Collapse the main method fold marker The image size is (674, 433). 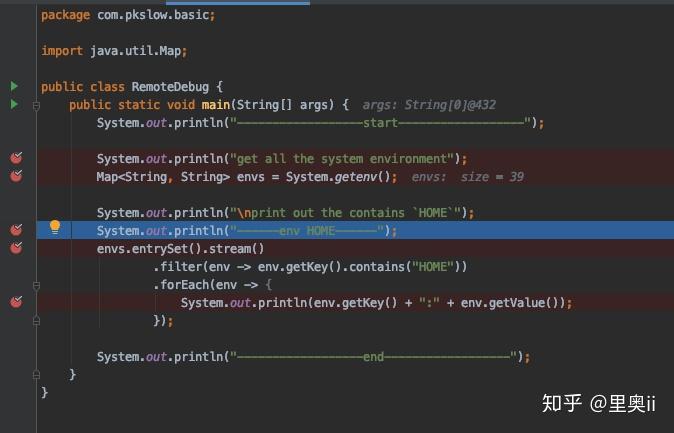click(x=37, y=106)
